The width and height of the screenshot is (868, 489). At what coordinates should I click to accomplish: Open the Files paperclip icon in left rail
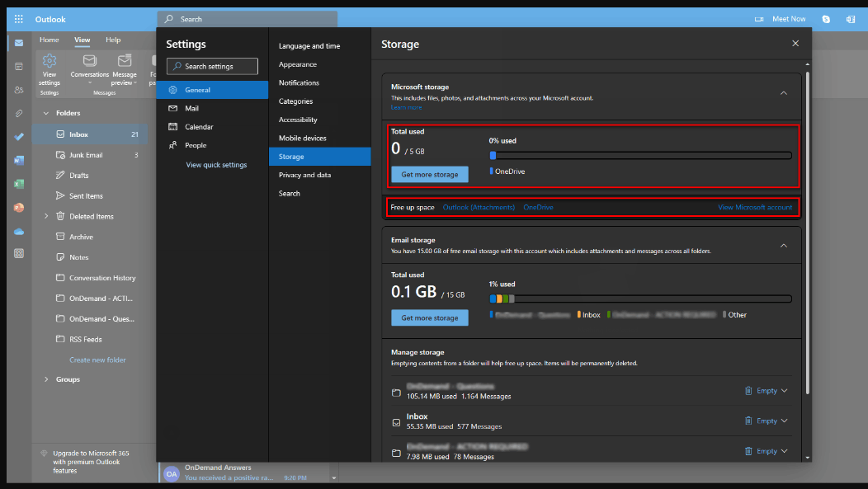pos(19,114)
